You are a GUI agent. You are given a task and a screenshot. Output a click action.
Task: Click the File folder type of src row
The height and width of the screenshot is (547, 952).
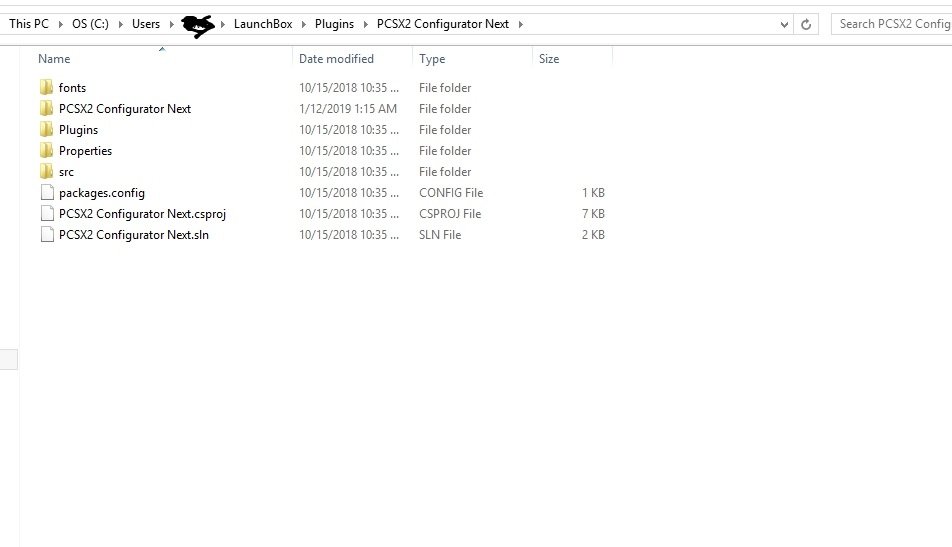445,172
